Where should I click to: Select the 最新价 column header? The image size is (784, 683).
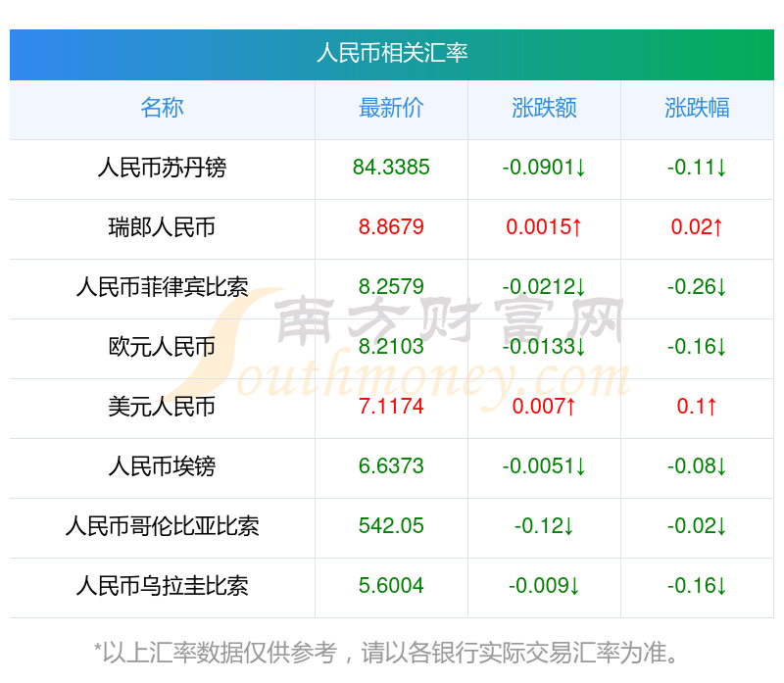tap(391, 108)
